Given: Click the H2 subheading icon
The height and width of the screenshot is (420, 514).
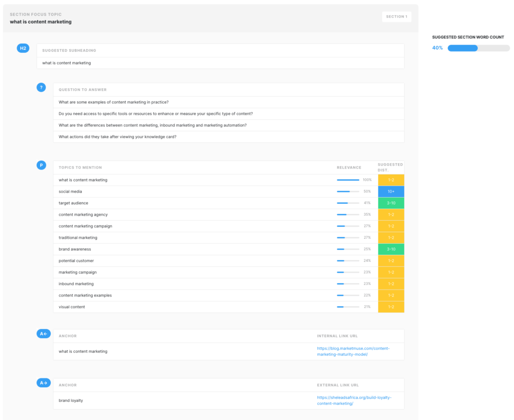Looking at the screenshot, I should (23, 48).
